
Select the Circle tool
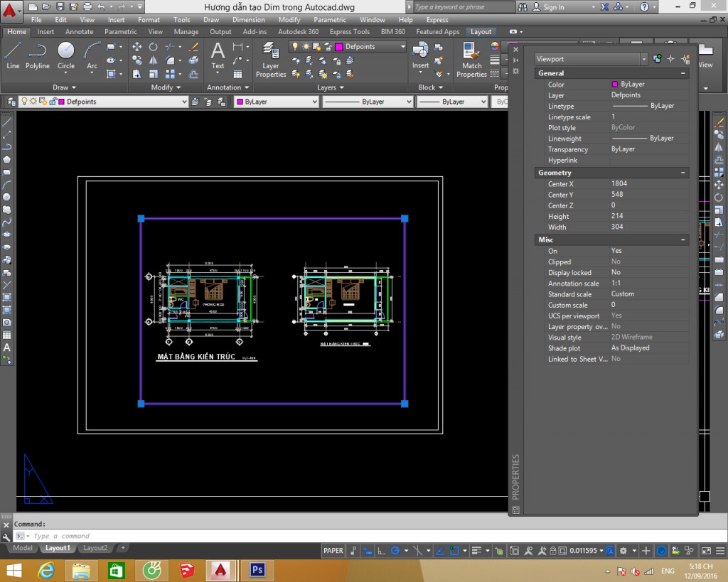click(x=66, y=55)
